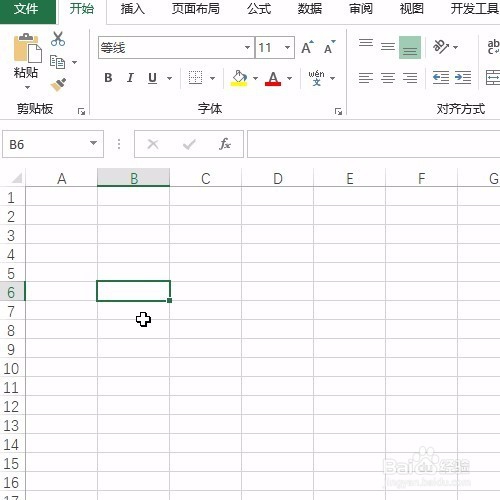Expand the Paste options arrow

(x=27, y=87)
